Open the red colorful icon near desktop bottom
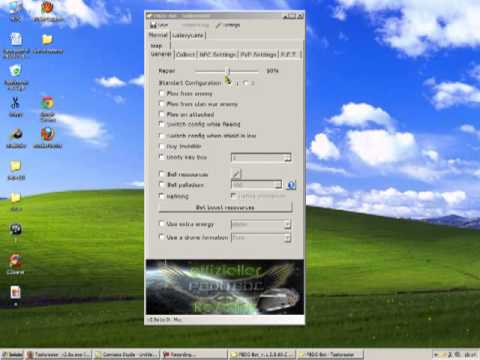This screenshot has height=360, width=480. pyautogui.click(x=16, y=261)
